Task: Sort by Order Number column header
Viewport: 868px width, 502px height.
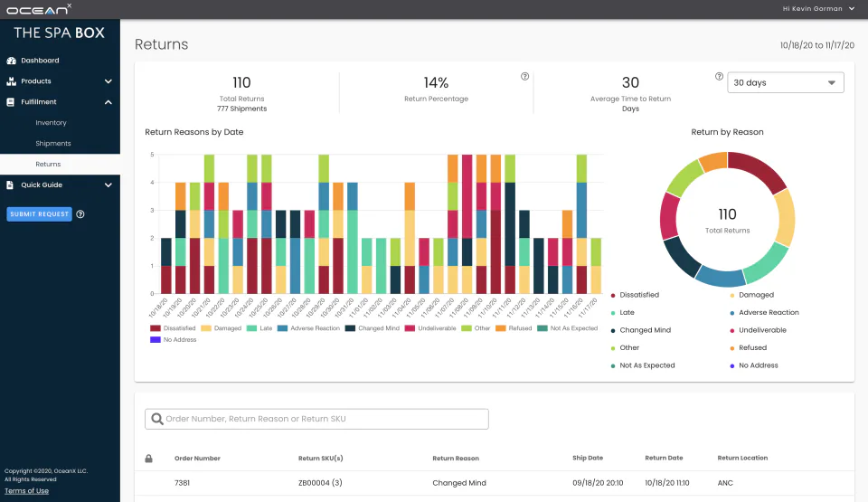Action: click(197, 459)
